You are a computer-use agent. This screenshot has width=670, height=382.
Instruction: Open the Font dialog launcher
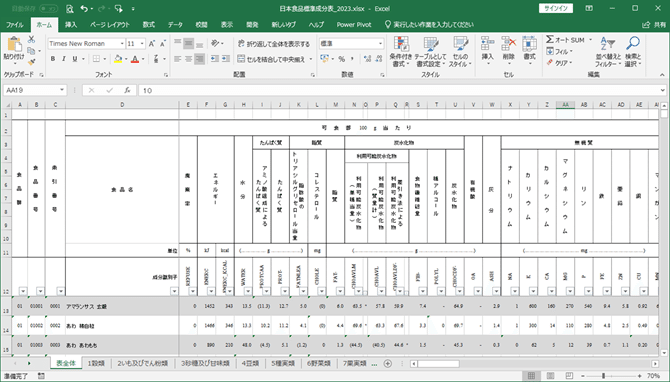click(x=166, y=75)
